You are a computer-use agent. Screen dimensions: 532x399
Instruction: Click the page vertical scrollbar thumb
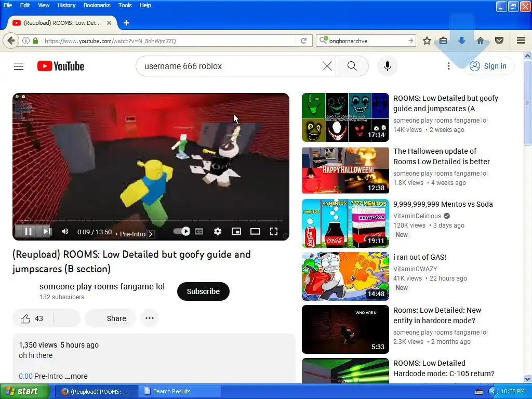pos(527,103)
